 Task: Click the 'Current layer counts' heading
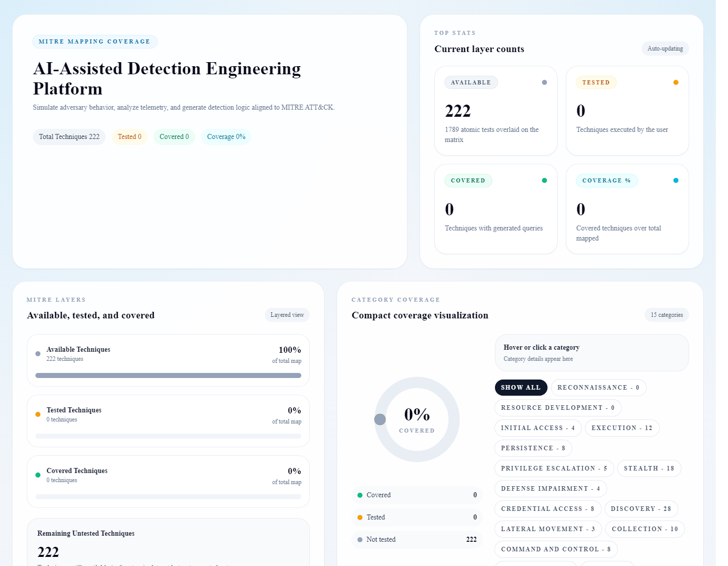pos(479,49)
